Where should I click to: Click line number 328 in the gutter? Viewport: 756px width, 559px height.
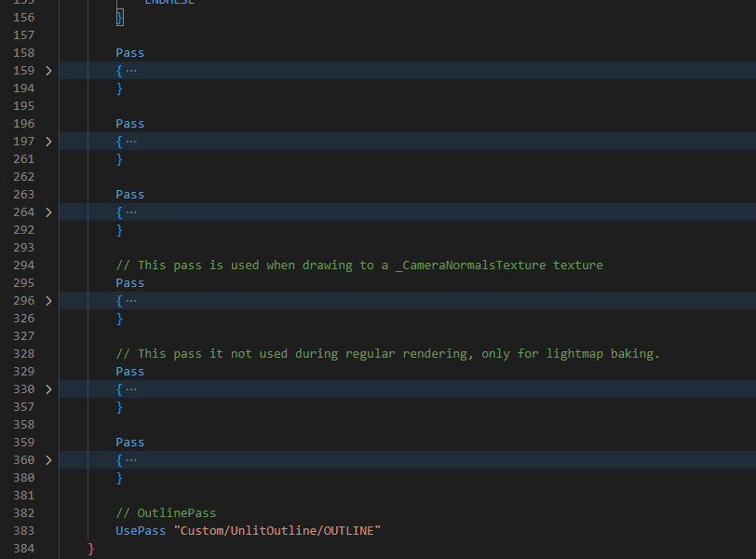point(23,354)
